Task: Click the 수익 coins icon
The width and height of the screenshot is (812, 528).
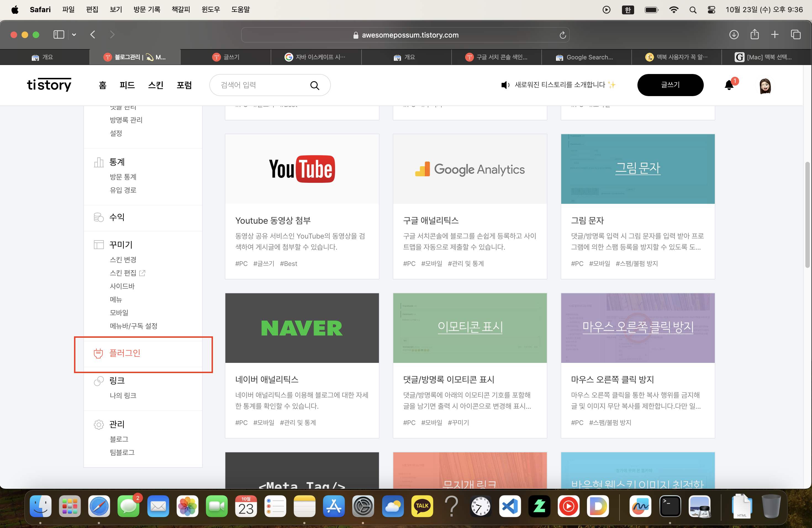Action: 99,217
